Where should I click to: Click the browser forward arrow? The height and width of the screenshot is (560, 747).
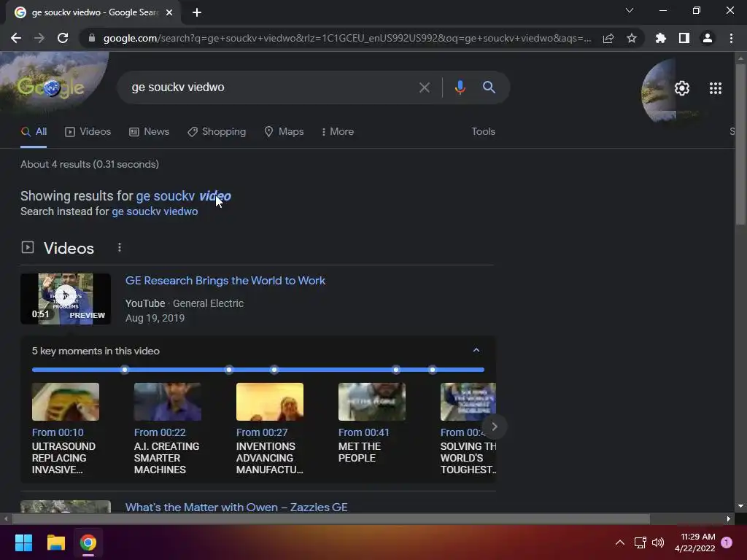pos(39,38)
